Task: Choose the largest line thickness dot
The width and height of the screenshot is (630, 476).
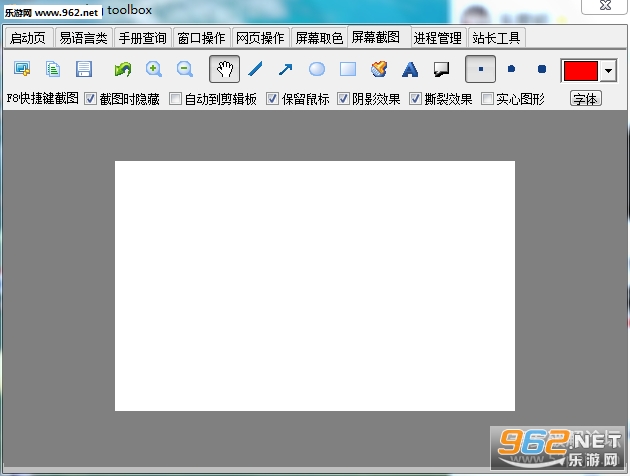Action: pos(542,69)
